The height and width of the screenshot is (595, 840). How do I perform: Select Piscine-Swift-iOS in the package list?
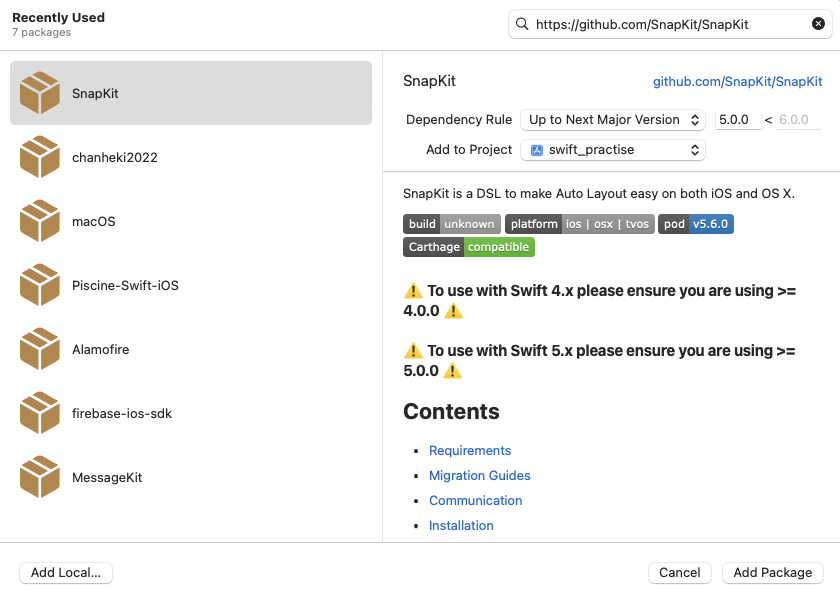[191, 285]
